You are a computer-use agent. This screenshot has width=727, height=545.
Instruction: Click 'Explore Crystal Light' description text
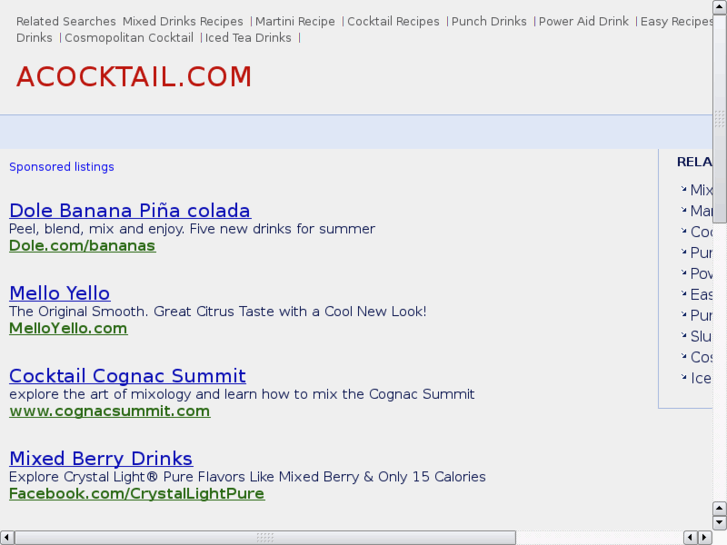tap(247, 476)
